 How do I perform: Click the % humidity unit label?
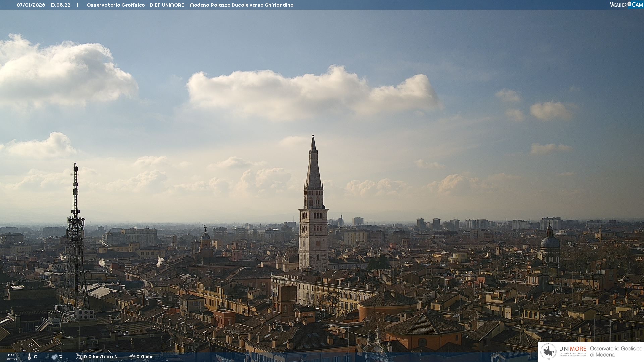click(x=61, y=357)
